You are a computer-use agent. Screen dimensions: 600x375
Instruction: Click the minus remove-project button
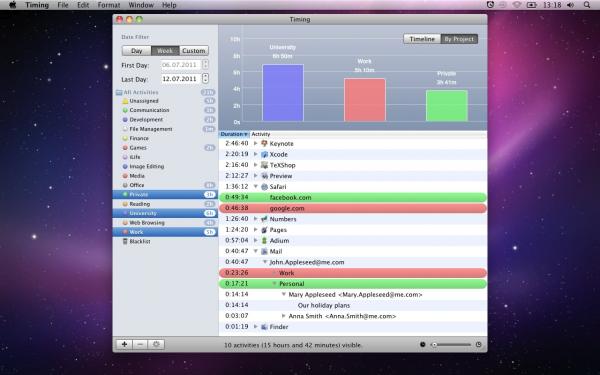point(140,344)
